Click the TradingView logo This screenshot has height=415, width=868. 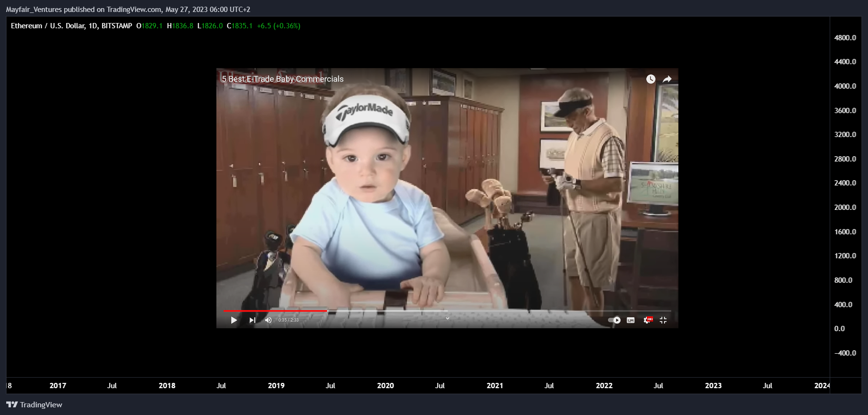[34, 405]
